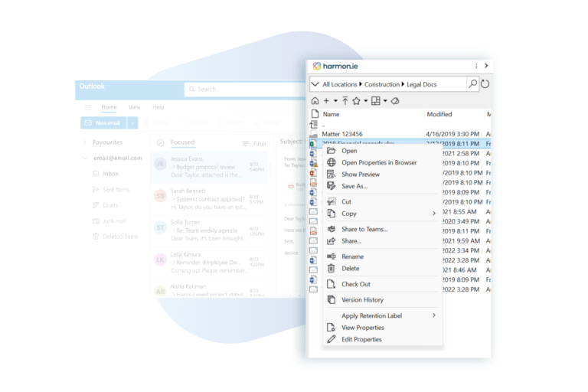Select Check Out in the context menu

pyautogui.click(x=355, y=284)
